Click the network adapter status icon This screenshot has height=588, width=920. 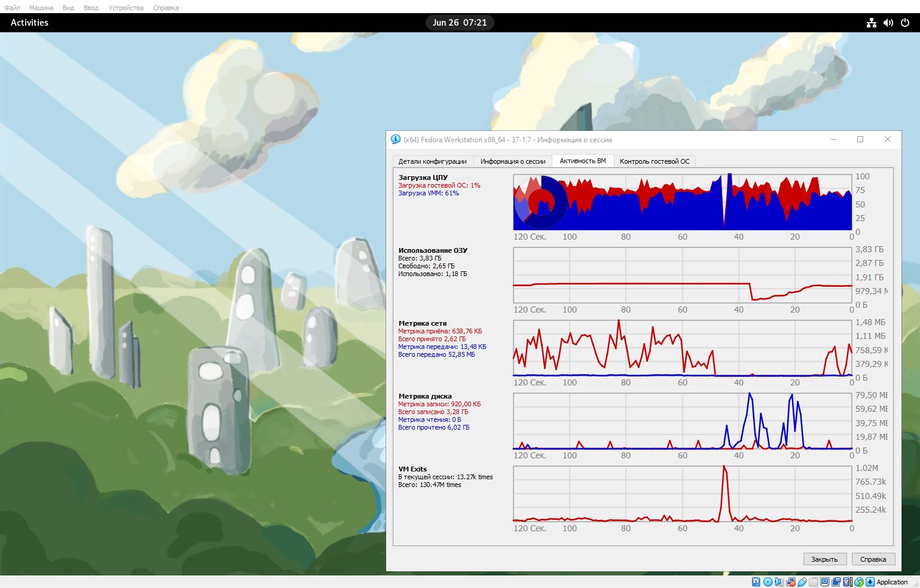[x=790, y=582]
